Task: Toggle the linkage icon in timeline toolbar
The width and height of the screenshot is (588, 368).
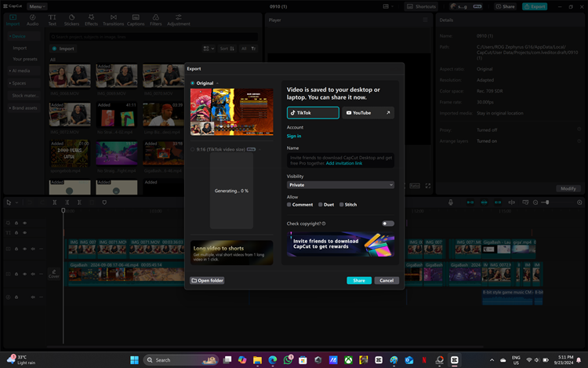Action: click(x=498, y=202)
